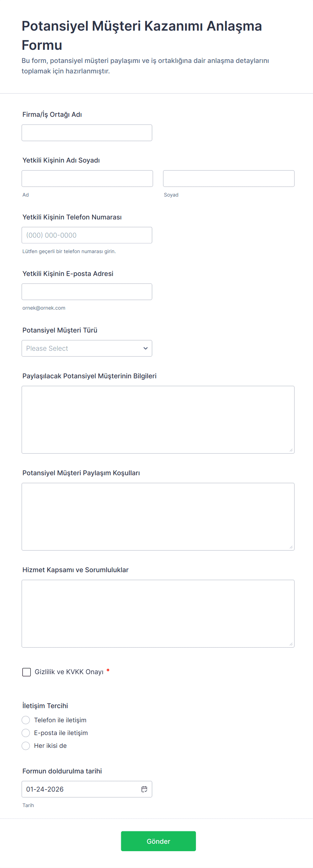Choose the Her ikisi de radio option
The width and height of the screenshot is (313, 868).
click(26, 746)
